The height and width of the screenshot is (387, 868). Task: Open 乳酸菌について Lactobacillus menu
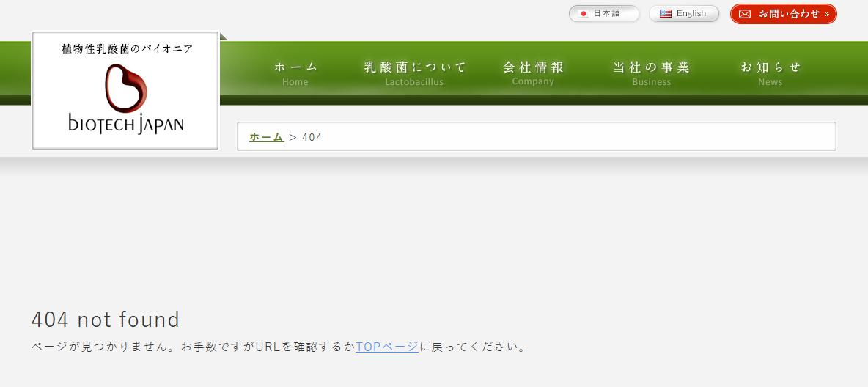(415, 73)
